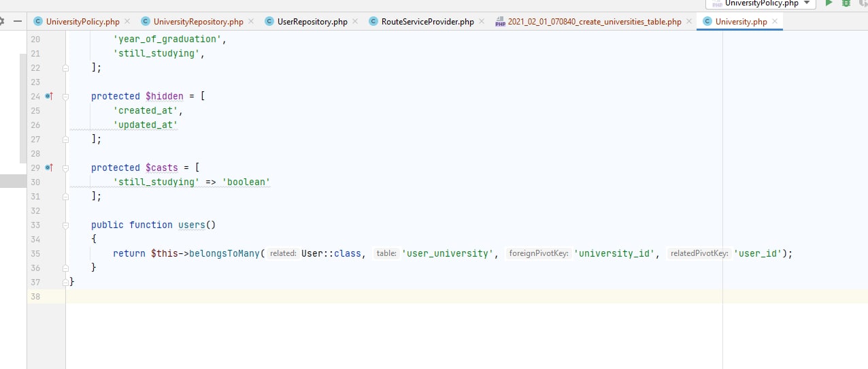This screenshot has height=369, width=868.
Task: Click the belongsToMany method call
Action: point(224,253)
